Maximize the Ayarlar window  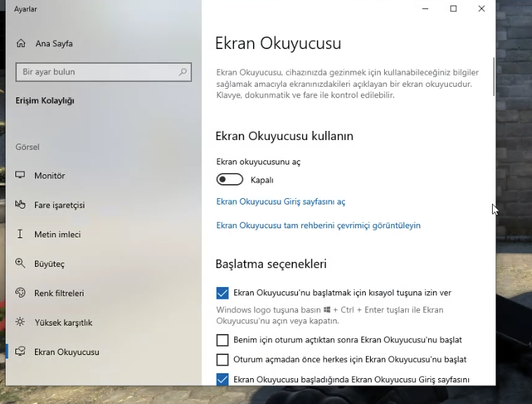[453, 9]
